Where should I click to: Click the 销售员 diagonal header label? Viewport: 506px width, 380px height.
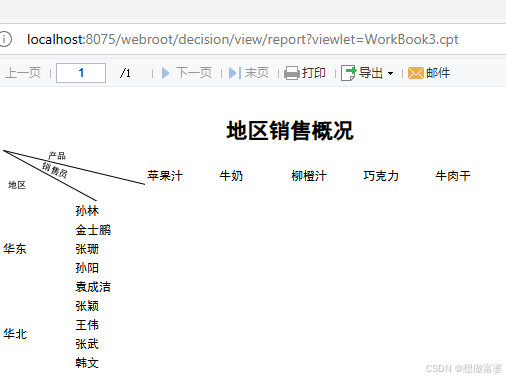click(x=55, y=170)
